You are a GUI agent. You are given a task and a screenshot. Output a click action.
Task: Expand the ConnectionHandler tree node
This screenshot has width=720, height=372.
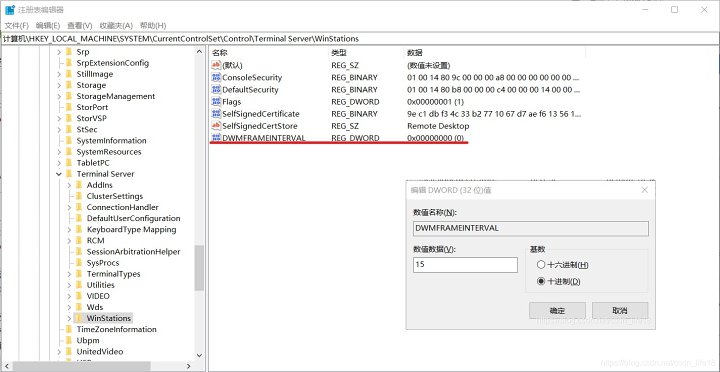pos(69,207)
